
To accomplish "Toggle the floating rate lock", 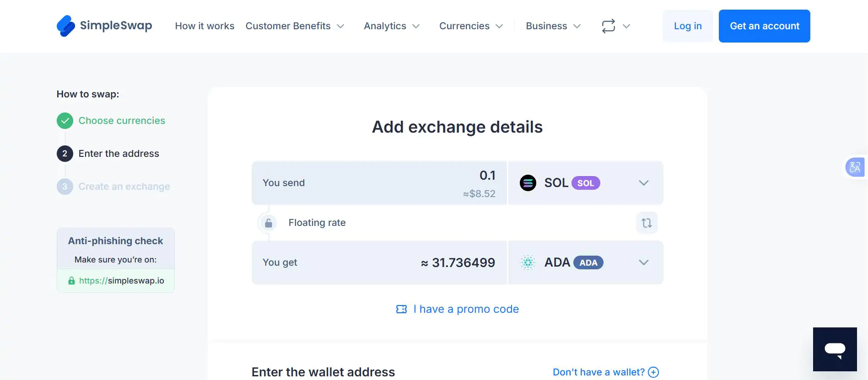I will 268,223.
